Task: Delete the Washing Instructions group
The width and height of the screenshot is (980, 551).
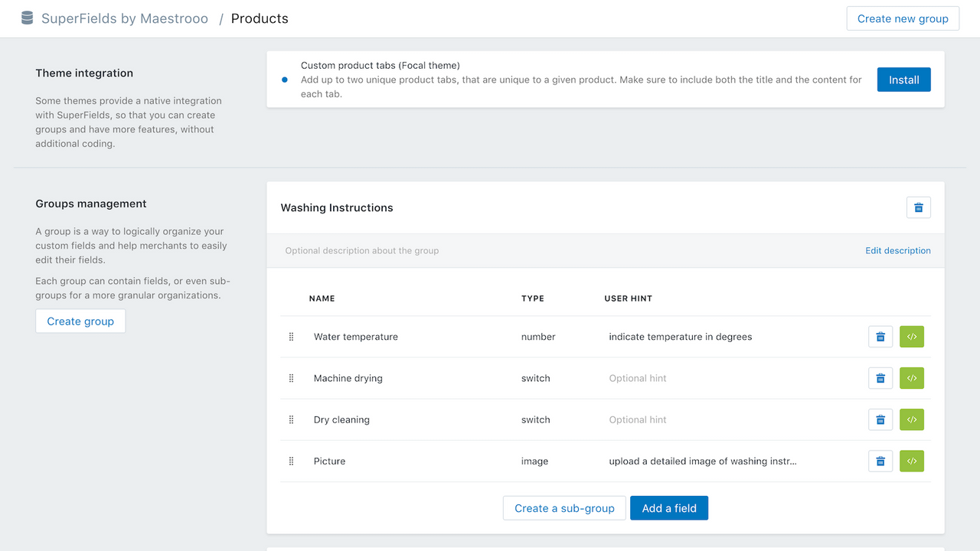Action: coord(918,207)
